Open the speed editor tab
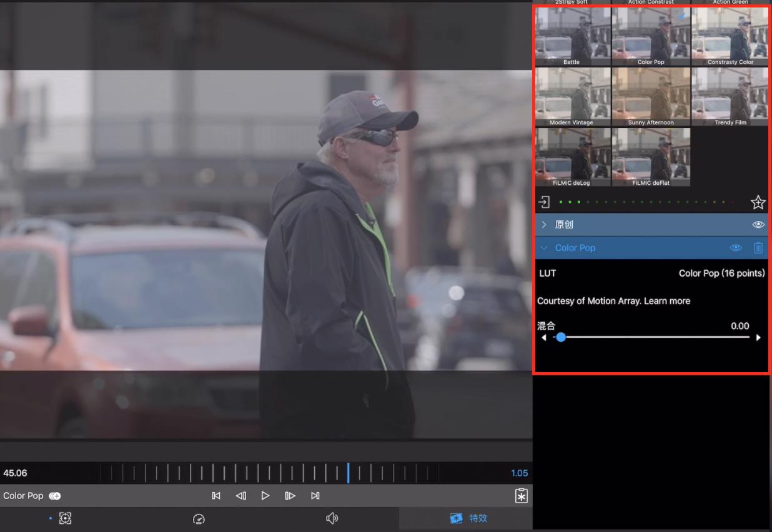This screenshot has width=772, height=532. coord(199,518)
